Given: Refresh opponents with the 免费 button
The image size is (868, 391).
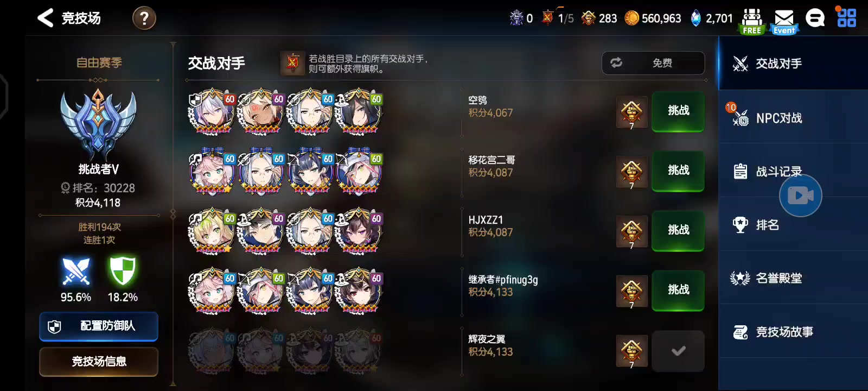Looking at the screenshot, I should [x=653, y=63].
